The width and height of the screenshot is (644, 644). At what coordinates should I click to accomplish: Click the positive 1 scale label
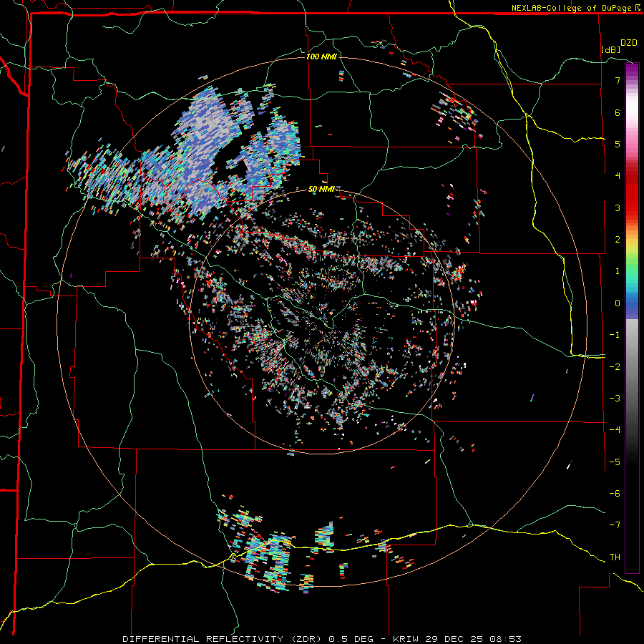(x=618, y=271)
